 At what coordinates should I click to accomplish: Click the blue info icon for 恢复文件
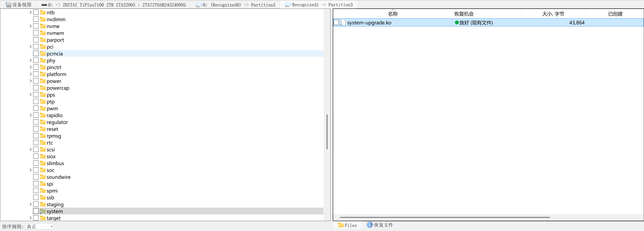point(369,225)
